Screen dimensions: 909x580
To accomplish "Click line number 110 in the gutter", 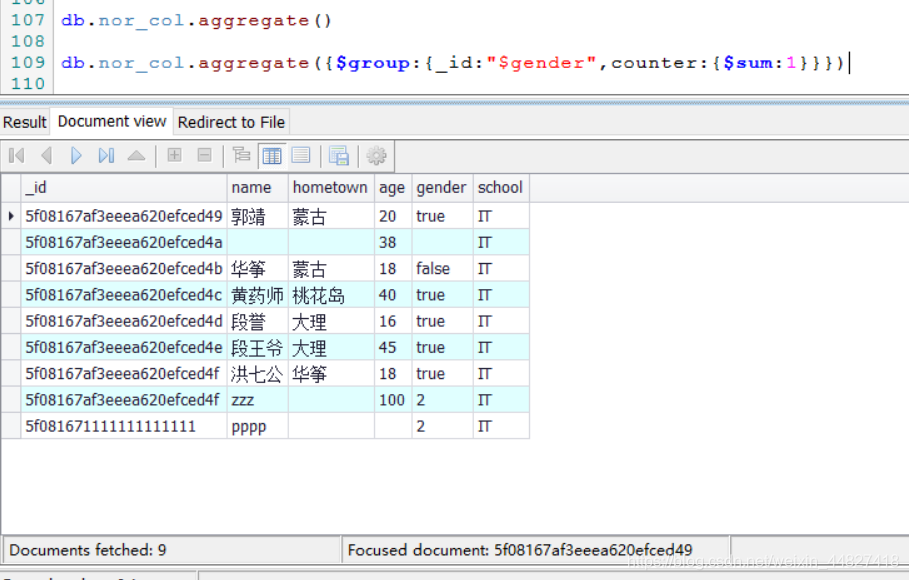I will [28, 84].
